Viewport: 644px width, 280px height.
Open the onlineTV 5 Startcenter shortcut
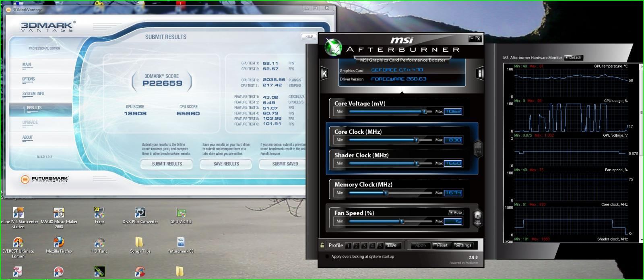[x=19, y=218]
